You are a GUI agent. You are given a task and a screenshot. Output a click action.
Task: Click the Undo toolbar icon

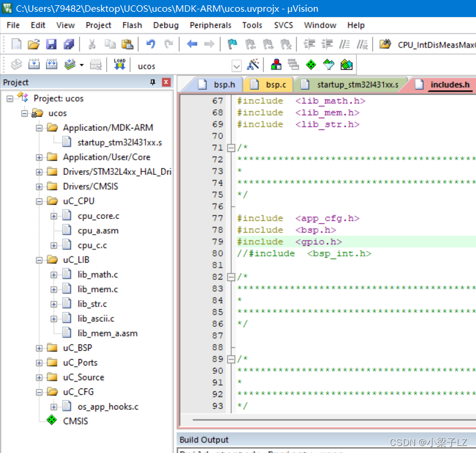tap(151, 44)
